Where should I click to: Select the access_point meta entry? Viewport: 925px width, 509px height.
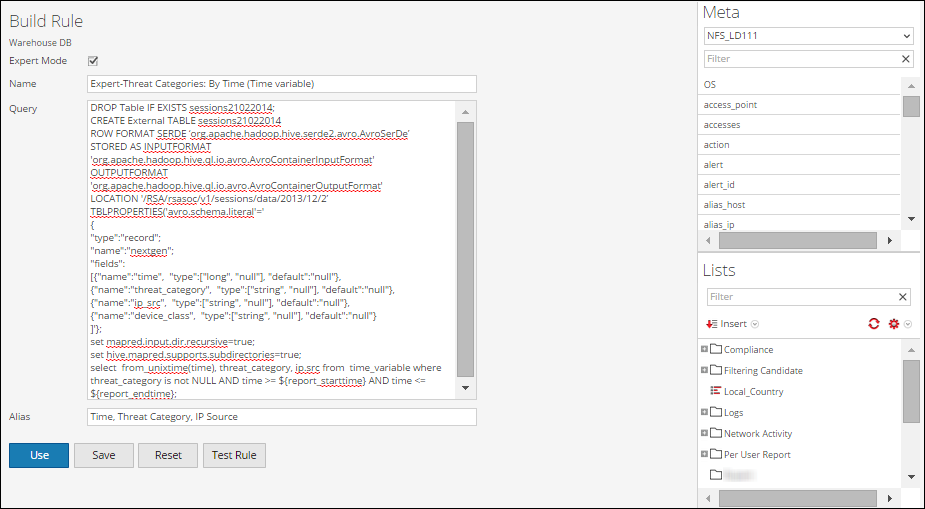coord(801,105)
